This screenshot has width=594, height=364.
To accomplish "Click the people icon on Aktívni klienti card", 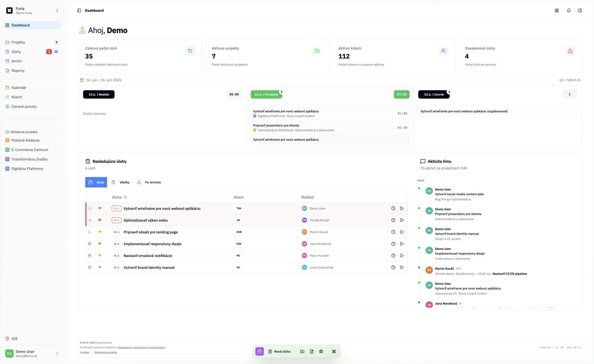I will point(443,51).
